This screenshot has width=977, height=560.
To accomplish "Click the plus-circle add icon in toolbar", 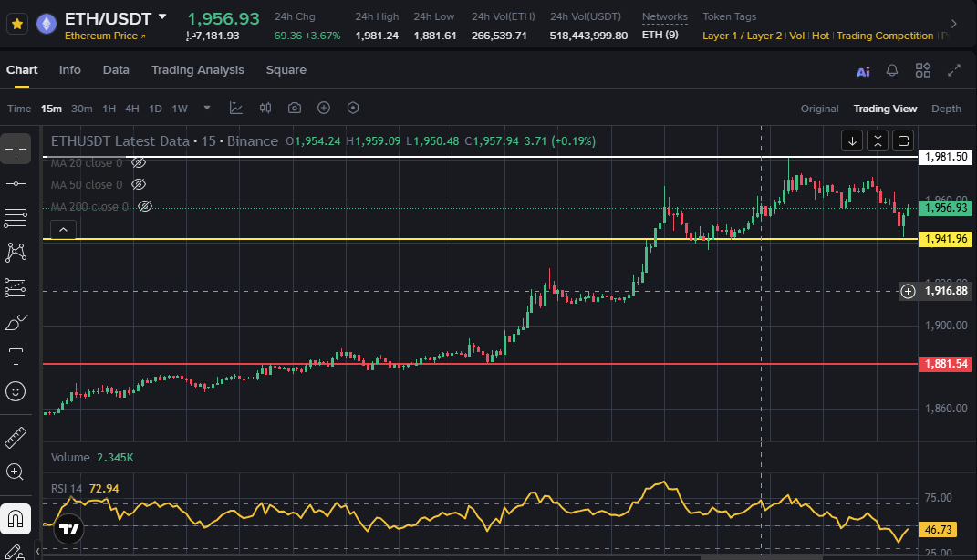I will (324, 108).
